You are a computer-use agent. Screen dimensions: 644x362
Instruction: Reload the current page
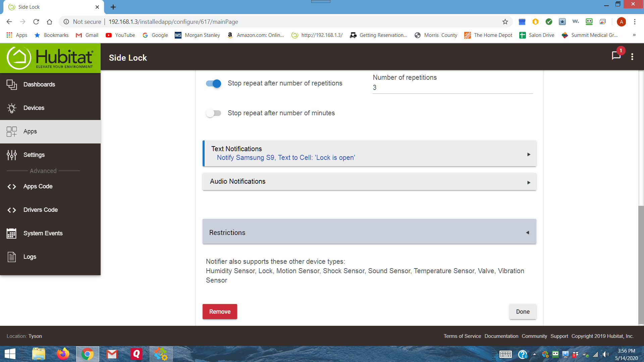tap(36, 22)
